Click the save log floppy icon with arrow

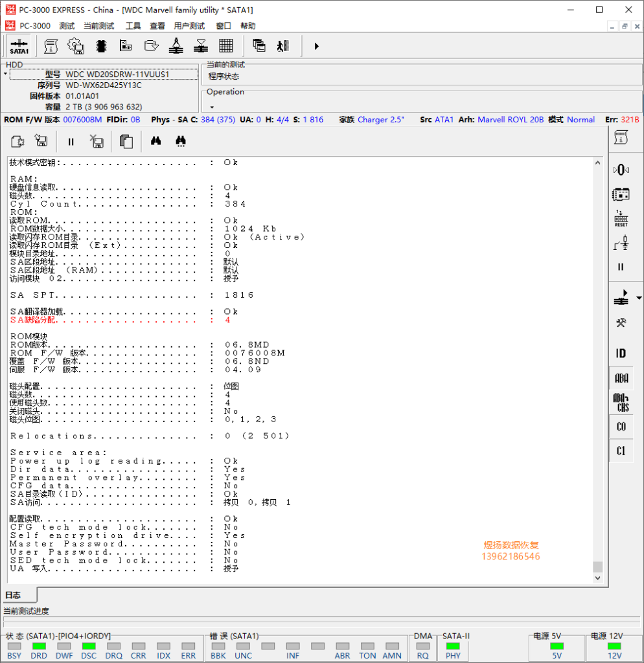[41, 140]
